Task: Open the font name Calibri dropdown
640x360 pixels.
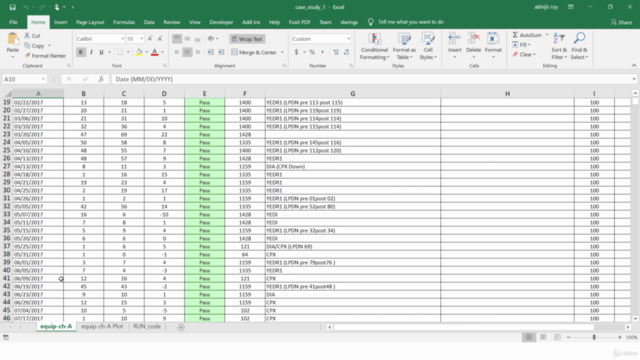Action: (x=122, y=39)
